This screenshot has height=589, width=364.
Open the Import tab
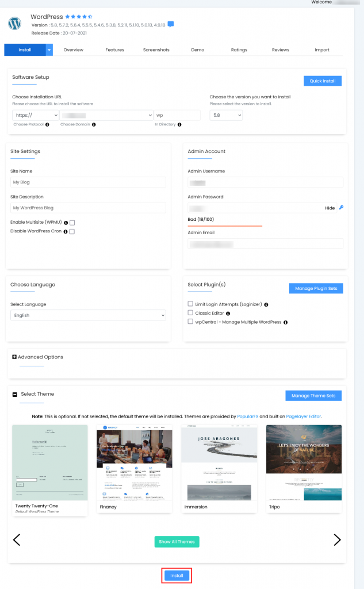tap(322, 49)
